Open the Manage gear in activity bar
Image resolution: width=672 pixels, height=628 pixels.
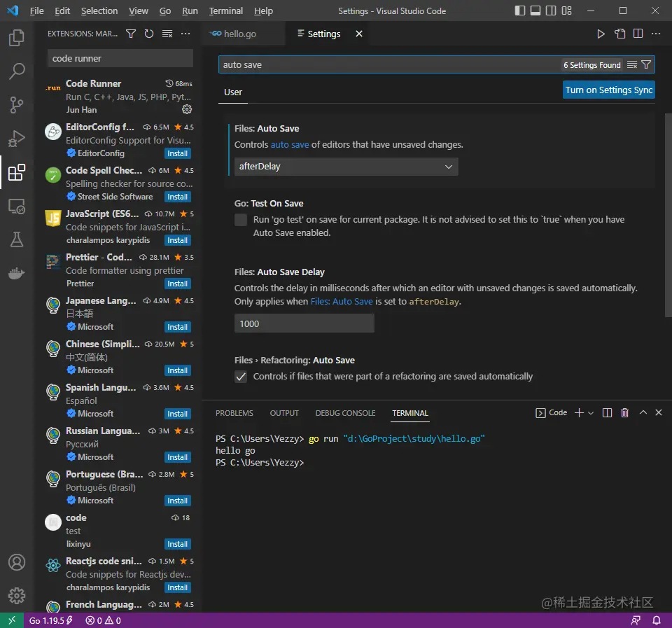pos(17,595)
